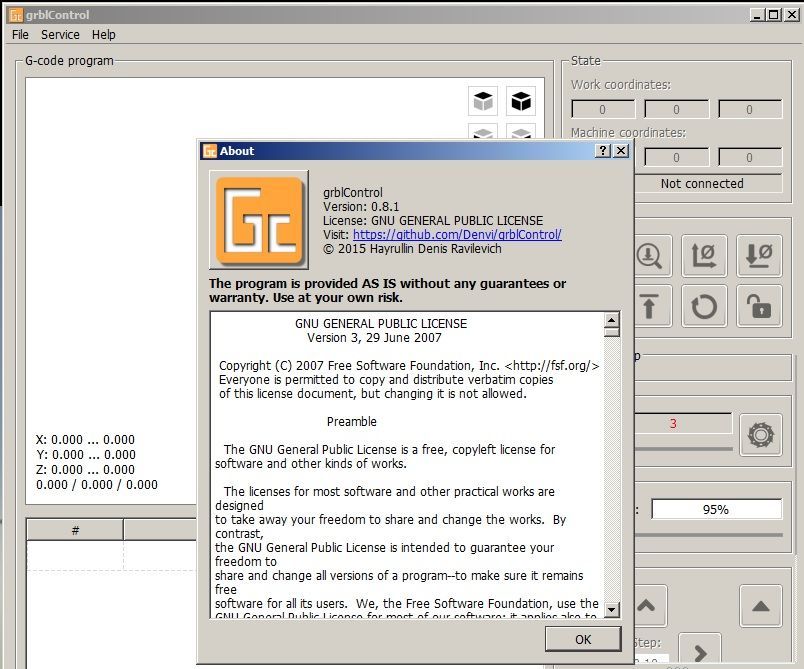The height and width of the screenshot is (669, 804).
Task: Select the solid black cube view icon
Action: point(520,100)
